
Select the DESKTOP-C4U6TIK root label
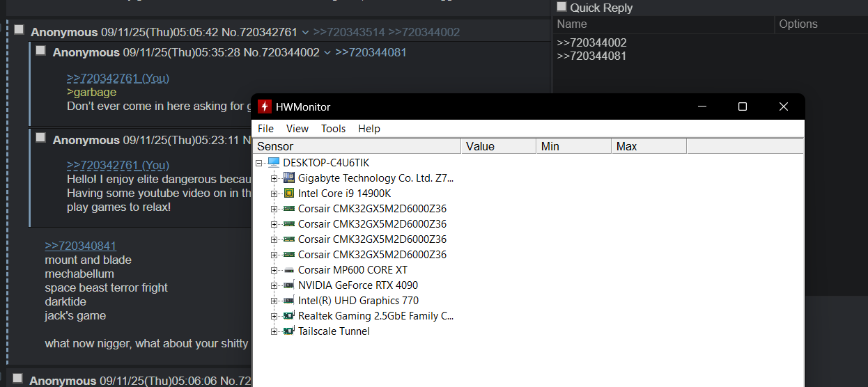(x=326, y=163)
